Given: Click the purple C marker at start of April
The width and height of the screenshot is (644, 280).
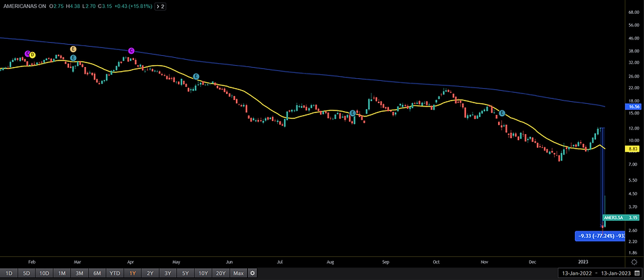Looking at the screenshot, I should (x=131, y=51).
